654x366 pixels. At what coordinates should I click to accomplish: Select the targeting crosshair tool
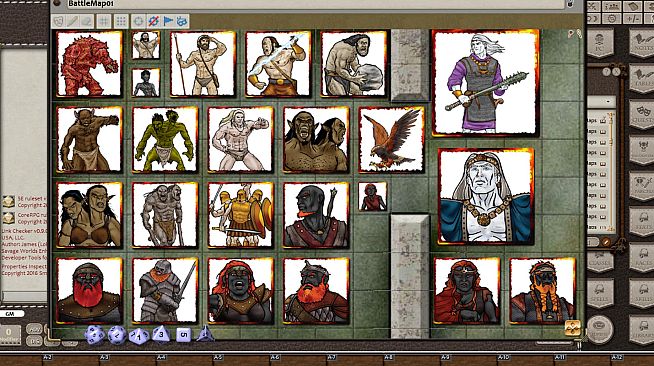138,21
